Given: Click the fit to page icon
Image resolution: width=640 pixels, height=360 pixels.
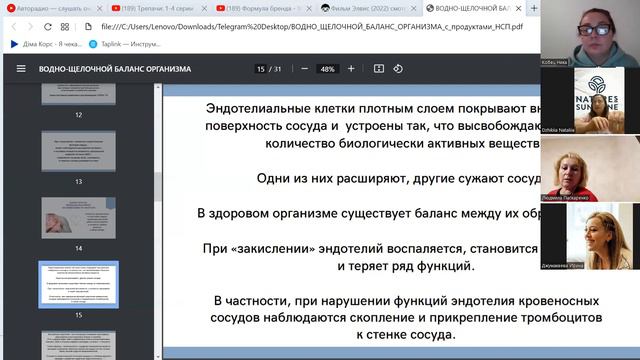Looking at the screenshot, I should (379, 69).
